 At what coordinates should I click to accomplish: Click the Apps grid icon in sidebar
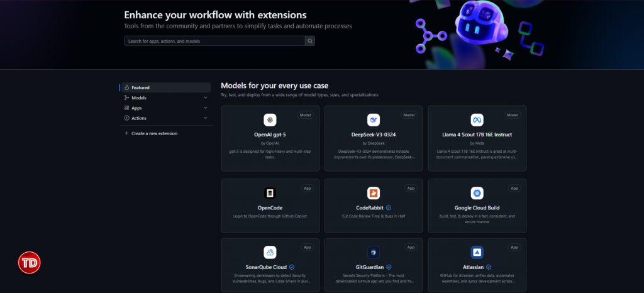coord(127,108)
